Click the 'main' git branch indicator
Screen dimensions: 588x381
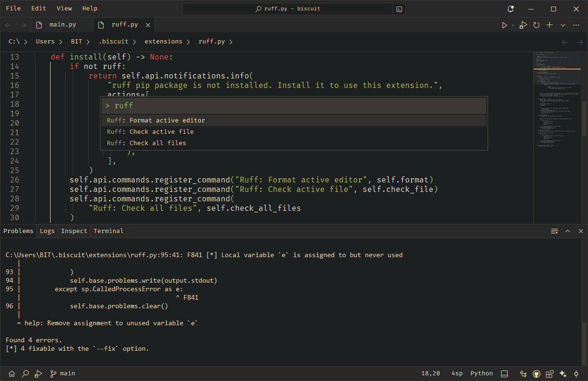click(x=62, y=373)
